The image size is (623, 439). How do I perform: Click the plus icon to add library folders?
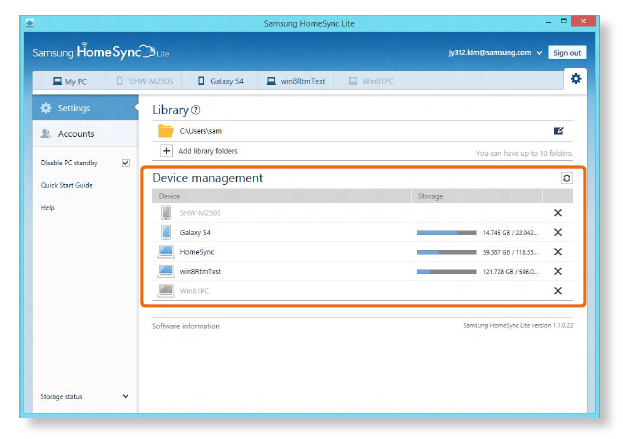point(166,151)
